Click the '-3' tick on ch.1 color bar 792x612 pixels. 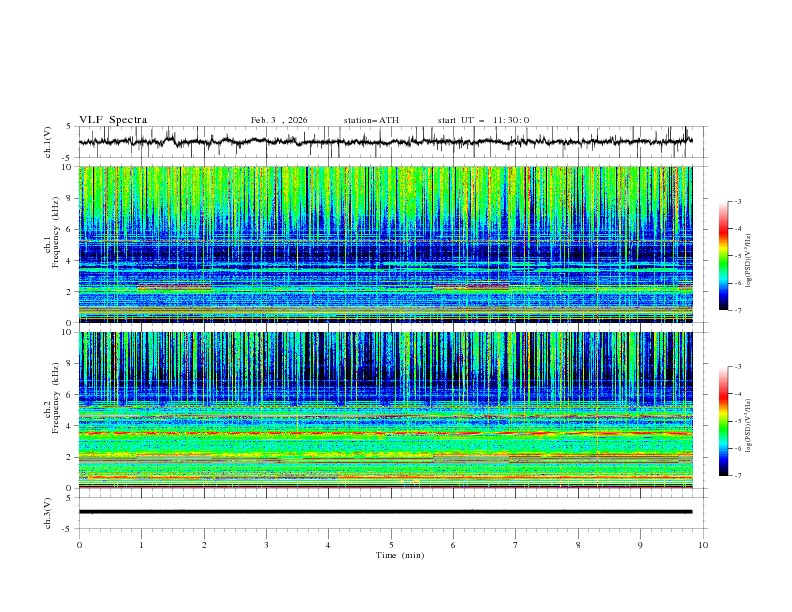737,201
